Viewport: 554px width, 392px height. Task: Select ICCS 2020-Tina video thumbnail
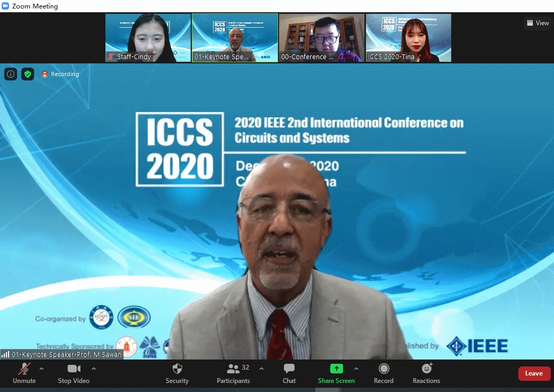(x=409, y=38)
